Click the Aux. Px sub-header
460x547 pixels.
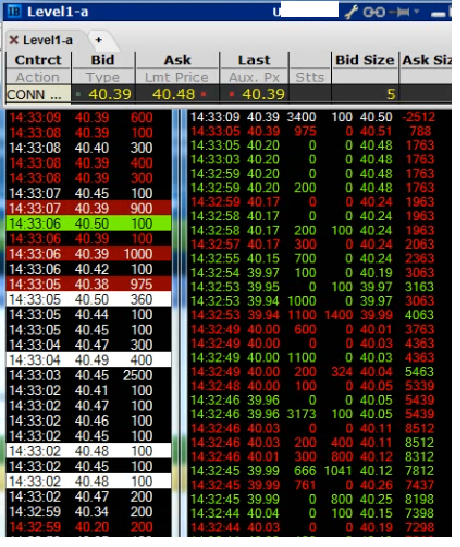click(x=254, y=77)
